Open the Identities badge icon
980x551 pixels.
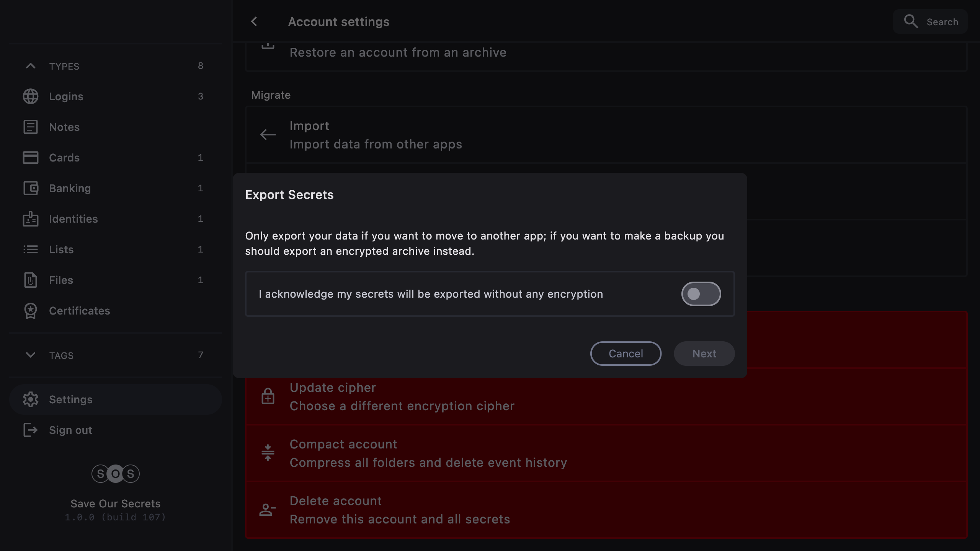31,219
